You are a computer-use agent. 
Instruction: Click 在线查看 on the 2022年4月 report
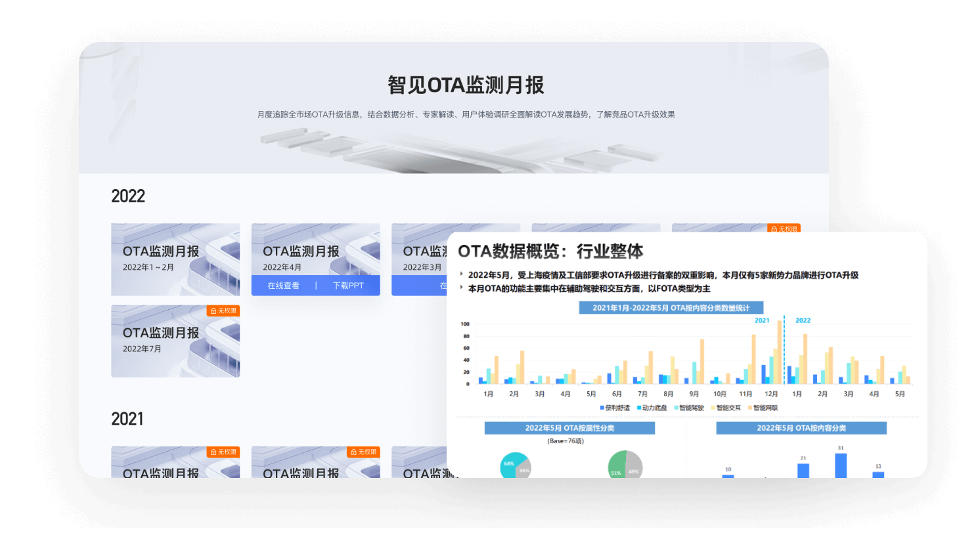(282, 286)
